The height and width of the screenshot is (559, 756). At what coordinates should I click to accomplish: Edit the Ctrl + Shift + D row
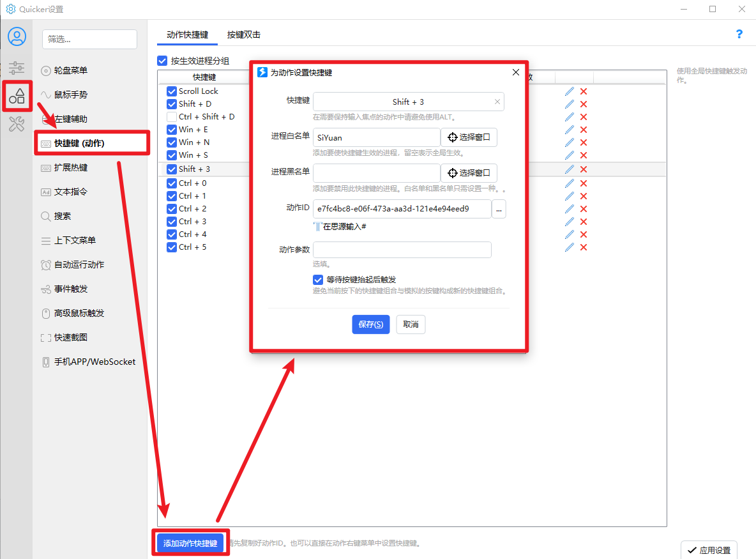click(570, 117)
